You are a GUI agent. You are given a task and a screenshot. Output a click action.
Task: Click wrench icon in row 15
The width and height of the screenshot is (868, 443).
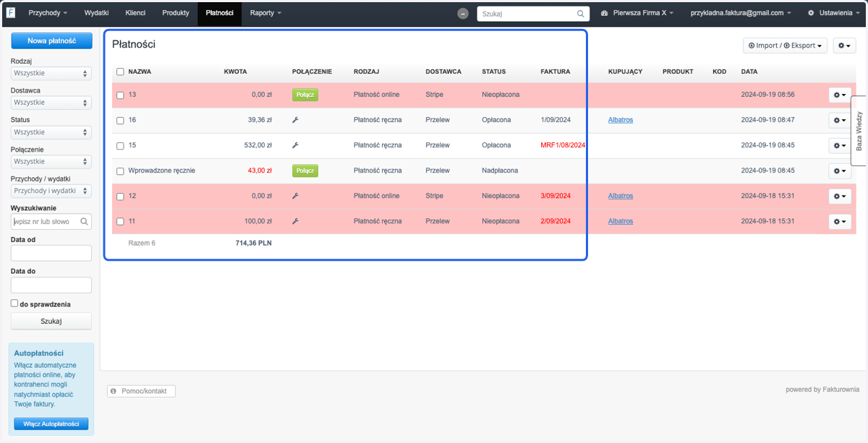(295, 145)
